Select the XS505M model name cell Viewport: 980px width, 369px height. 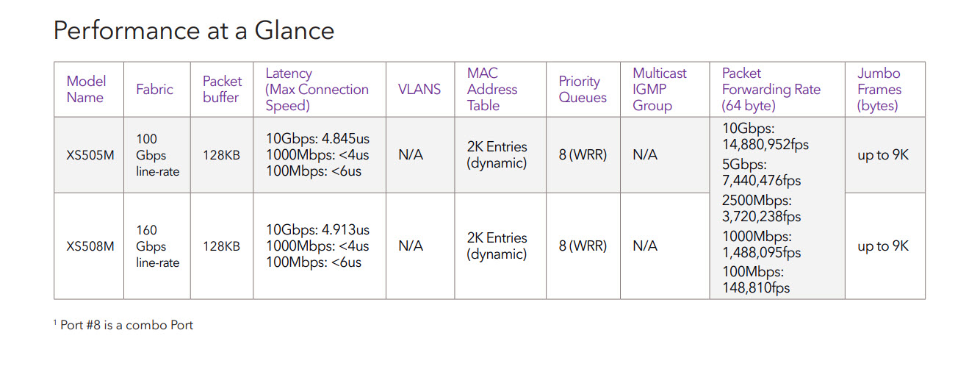[x=90, y=155]
